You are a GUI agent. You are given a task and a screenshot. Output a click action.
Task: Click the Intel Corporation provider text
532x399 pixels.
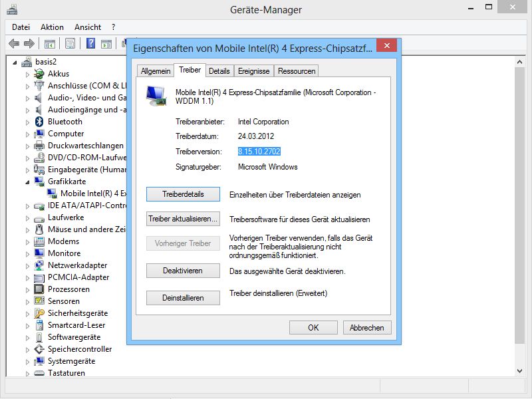point(263,122)
